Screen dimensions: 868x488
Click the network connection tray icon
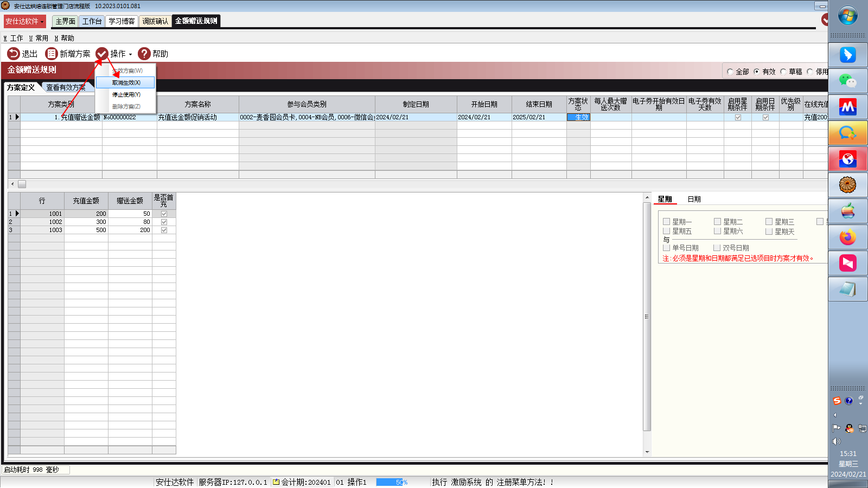pyautogui.click(x=862, y=428)
